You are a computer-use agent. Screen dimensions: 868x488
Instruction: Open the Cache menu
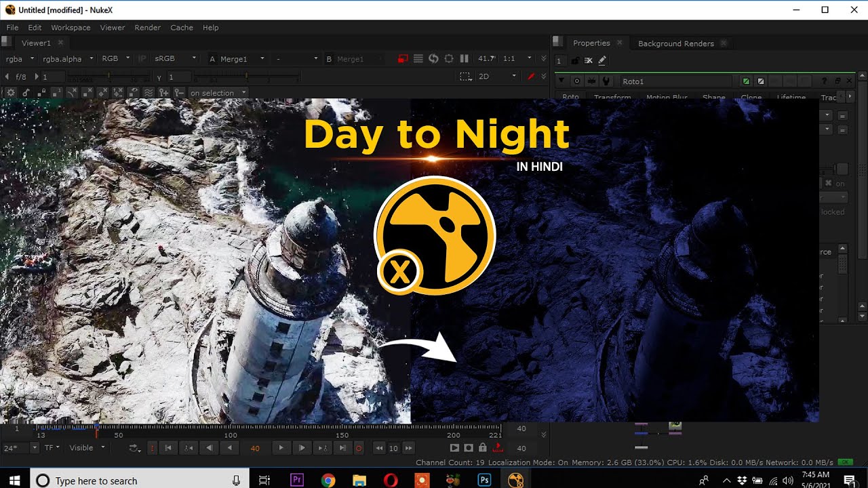click(x=182, y=28)
